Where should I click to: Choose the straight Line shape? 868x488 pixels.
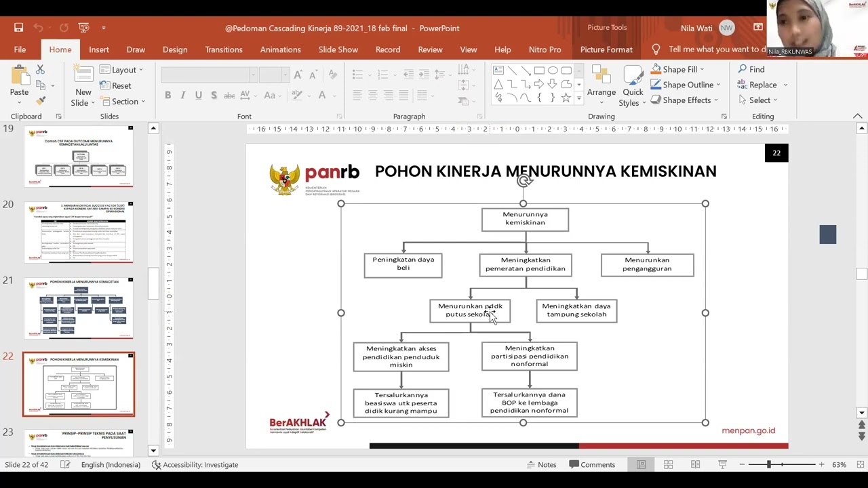coord(512,70)
